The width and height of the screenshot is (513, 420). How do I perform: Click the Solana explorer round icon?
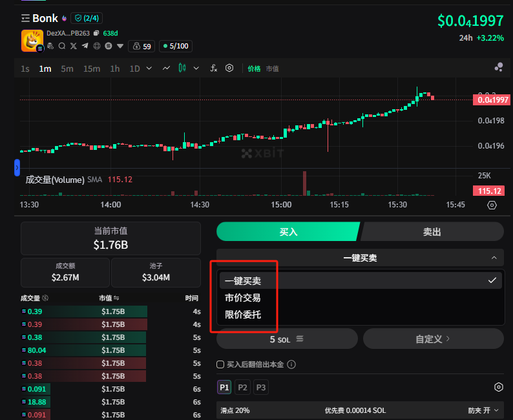109,46
